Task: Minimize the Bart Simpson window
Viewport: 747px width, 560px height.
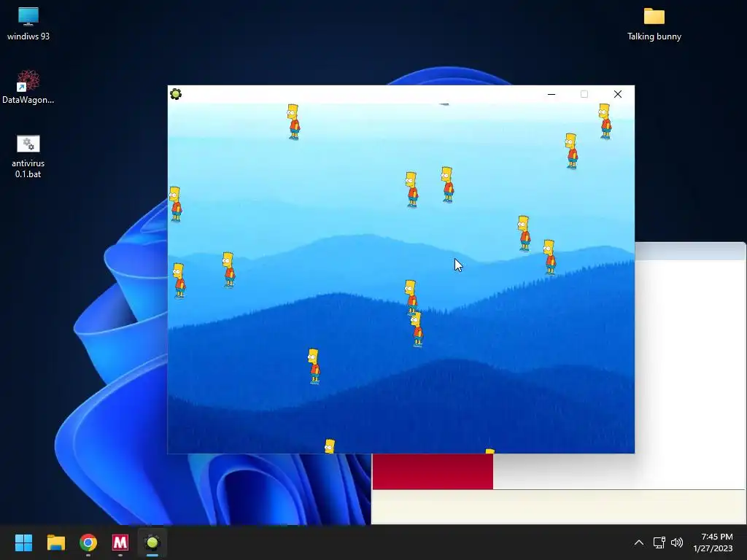Action: 551,94
